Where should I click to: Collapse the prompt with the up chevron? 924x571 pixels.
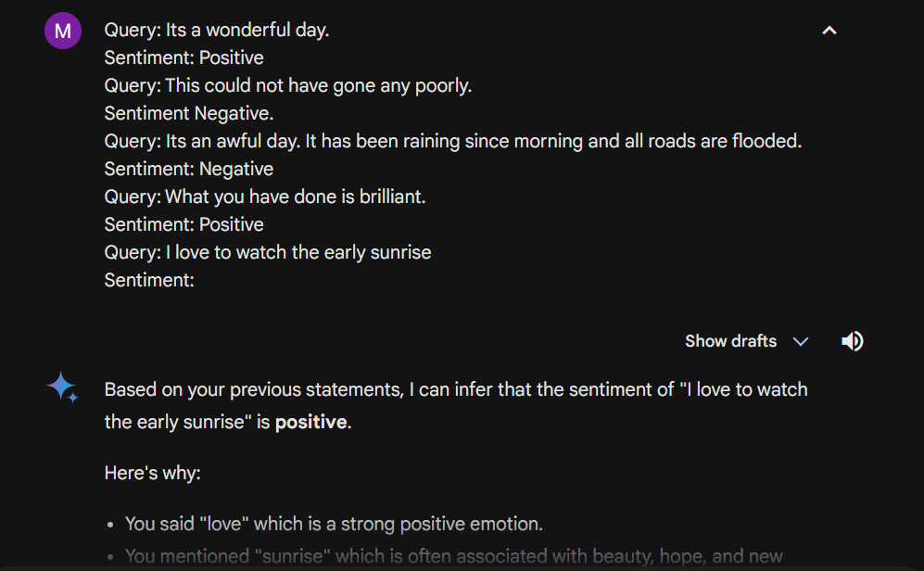pos(829,31)
